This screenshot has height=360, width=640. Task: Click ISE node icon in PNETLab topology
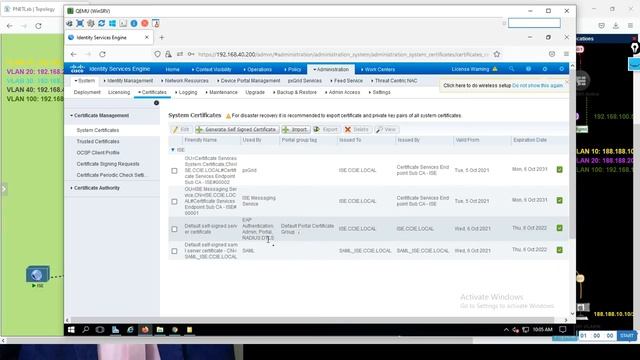(38, 275)
